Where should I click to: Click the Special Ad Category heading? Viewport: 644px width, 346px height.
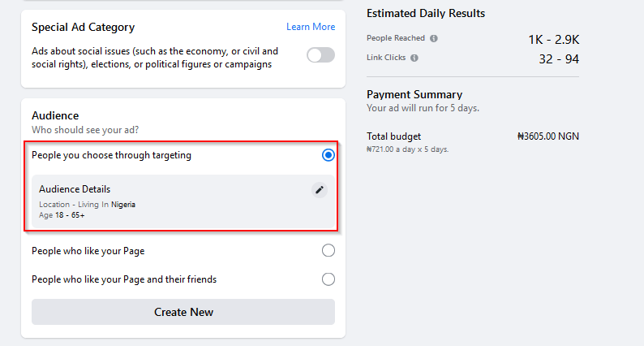click(x=83, y=28)
